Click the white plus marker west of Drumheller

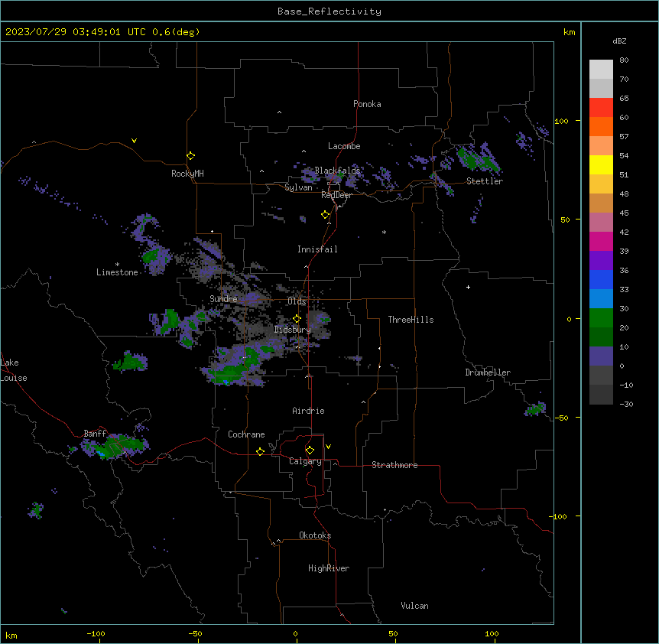[468, 287]
